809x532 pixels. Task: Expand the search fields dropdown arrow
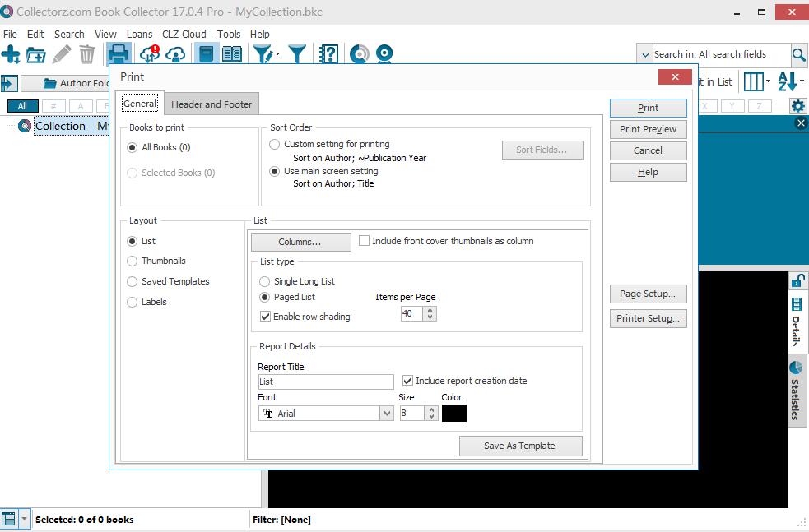(645, 55)
